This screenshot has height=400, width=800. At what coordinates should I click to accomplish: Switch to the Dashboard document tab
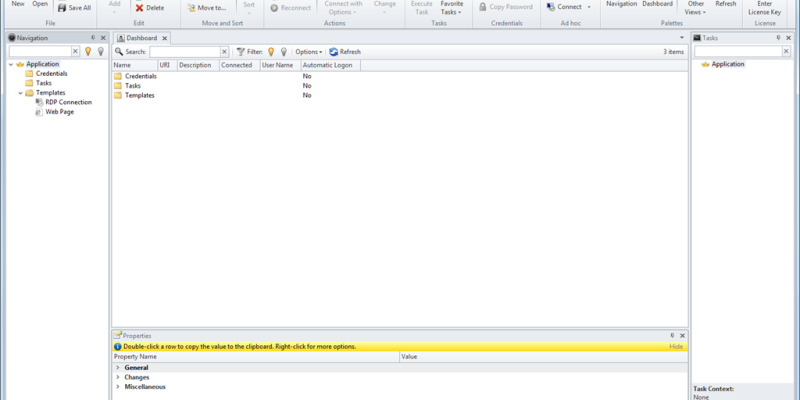point(140,38)
